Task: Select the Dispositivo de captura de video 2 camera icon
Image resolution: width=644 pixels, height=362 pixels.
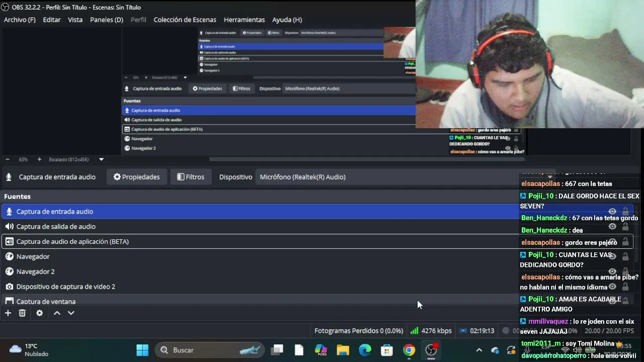Action: tap(9, 287)
